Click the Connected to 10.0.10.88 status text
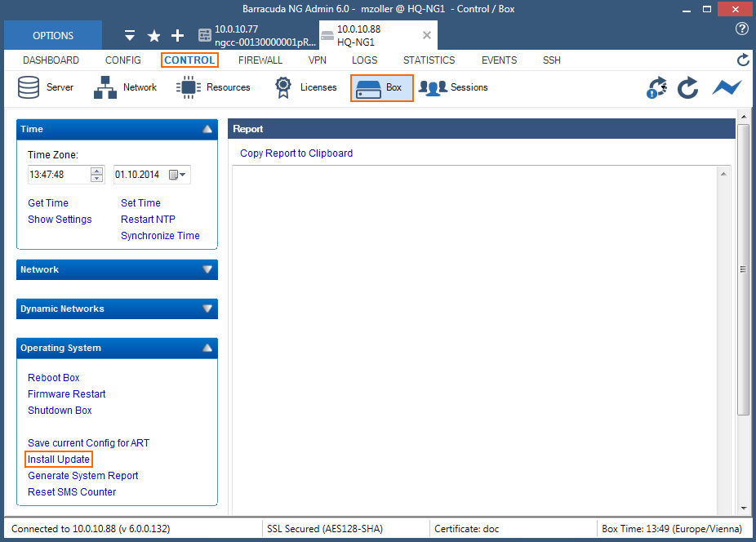 click(x=91, y=529)
